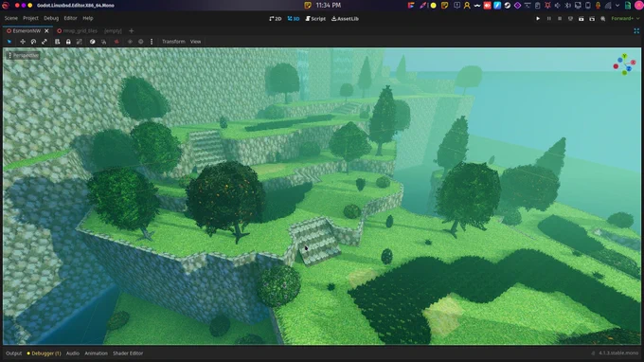Open the Project menu
644x362 pixels.
[30, 18]
